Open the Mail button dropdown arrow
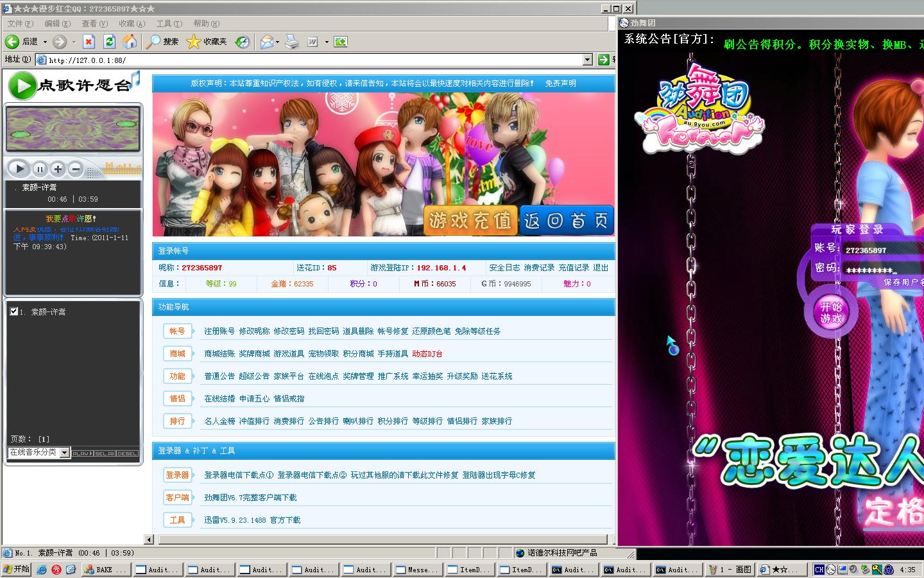The width and height of the screenshot is (924, 578). point(277,42)
